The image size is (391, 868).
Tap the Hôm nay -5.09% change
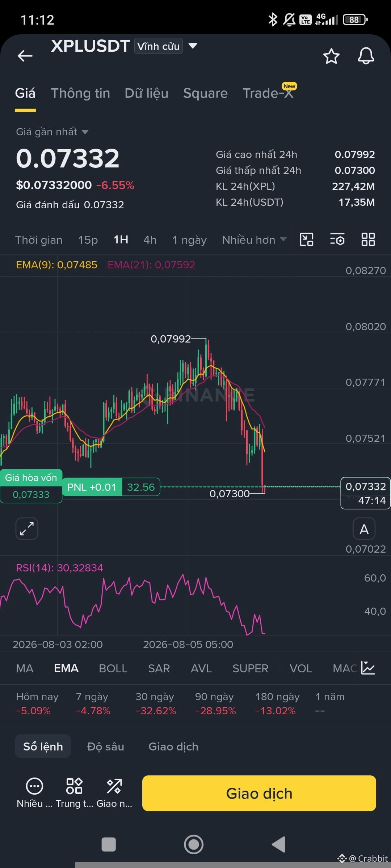tap(37, 703)
